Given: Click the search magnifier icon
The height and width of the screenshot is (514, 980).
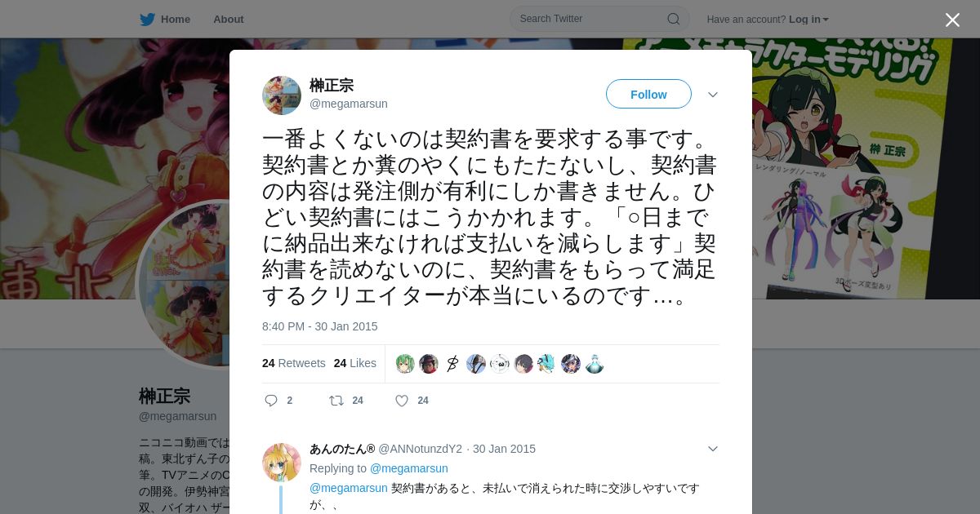Looking at the screenshot, I should pos(673,19).
